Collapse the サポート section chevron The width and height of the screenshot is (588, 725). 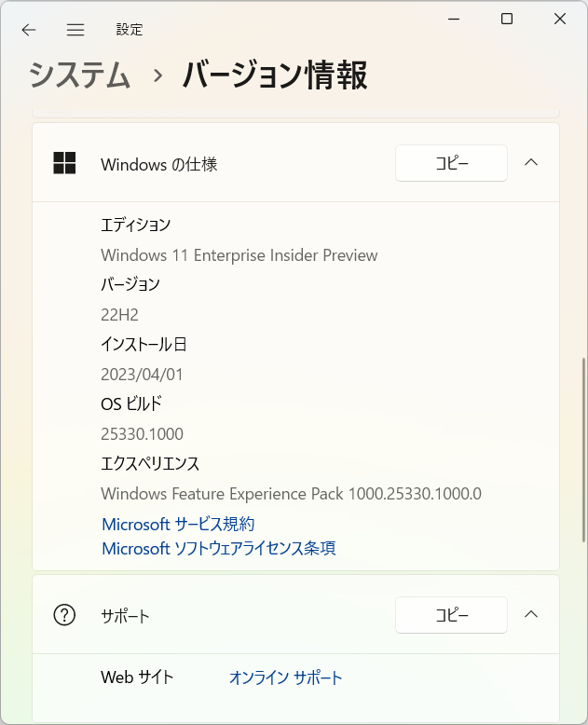(x=531, y=614)
